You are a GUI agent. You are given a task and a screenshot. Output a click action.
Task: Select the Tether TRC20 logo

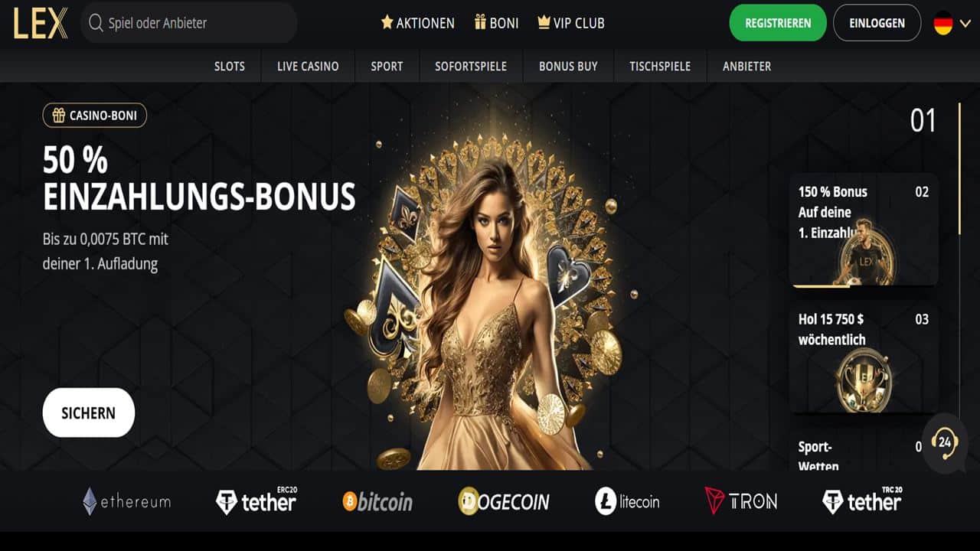point(862,500)
